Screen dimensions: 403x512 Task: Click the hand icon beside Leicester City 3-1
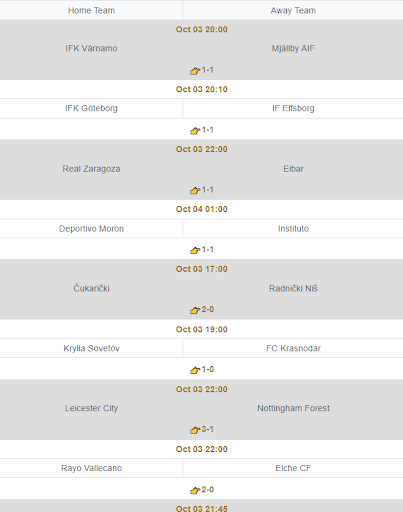(x=195, y=430)
